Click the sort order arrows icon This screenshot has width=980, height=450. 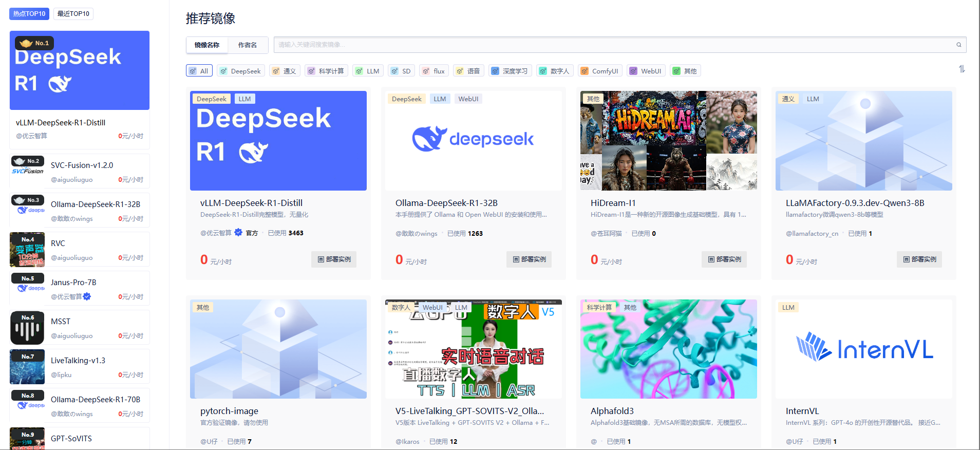962,69
